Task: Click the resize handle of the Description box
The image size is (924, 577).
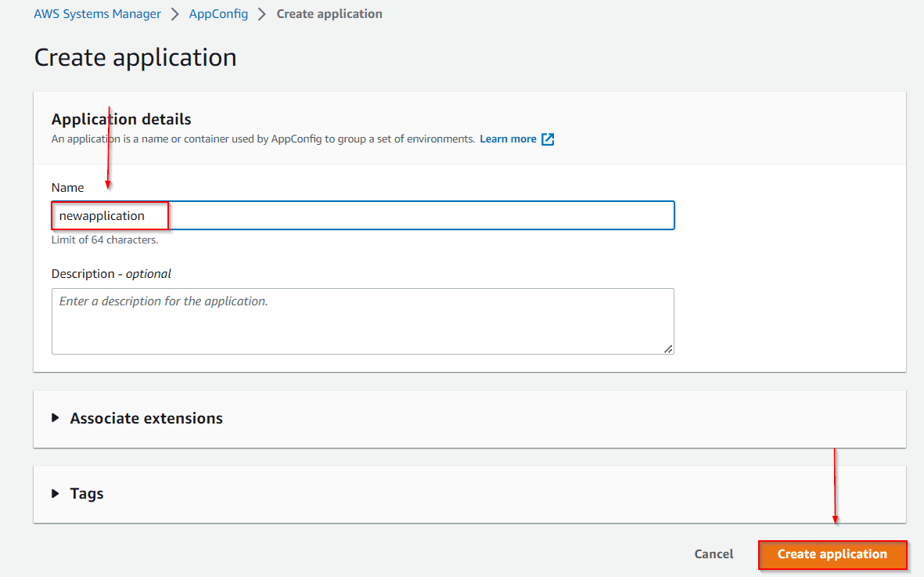Action: (x=669, y=349)
